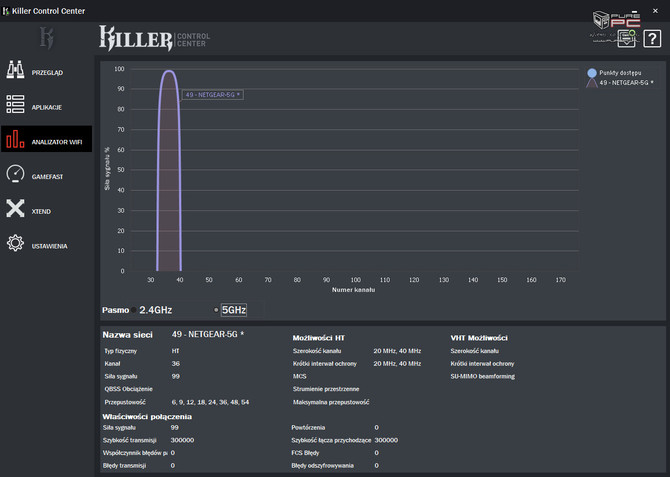Click the QBSS Obciążenie label
This screenshot has height=477, width=670.
coord(128,389)
